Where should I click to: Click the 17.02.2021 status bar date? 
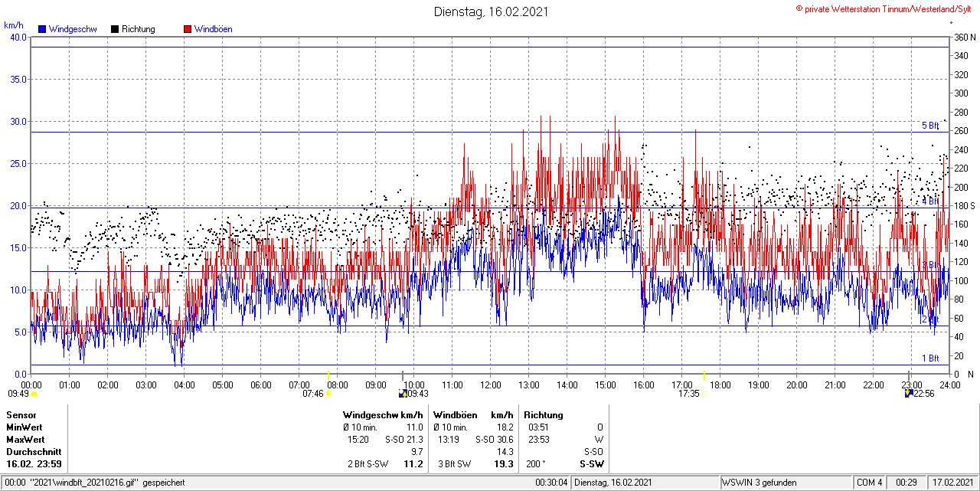pyautogui.click(x=952, y=483)
